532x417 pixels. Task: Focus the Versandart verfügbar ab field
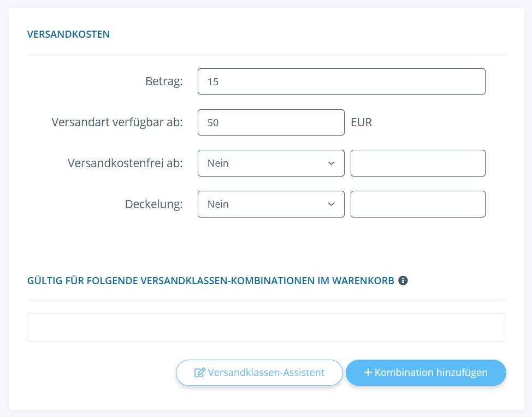271,122
